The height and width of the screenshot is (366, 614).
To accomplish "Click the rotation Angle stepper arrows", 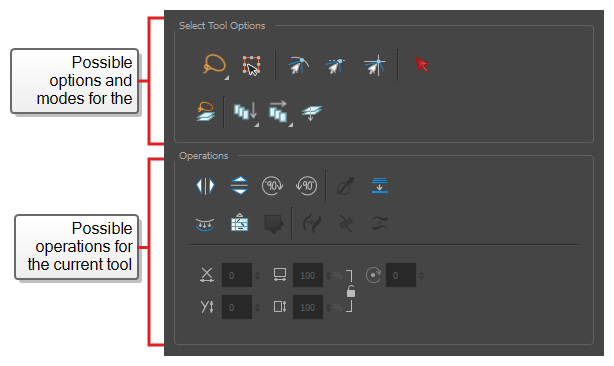I will click(421, 275).
